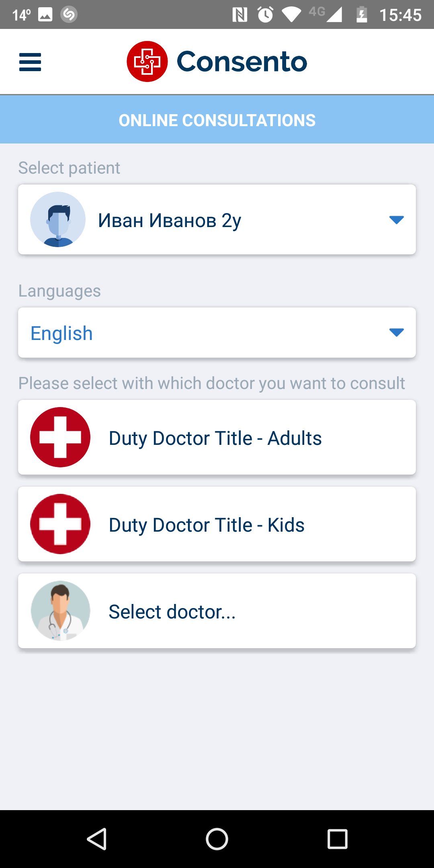Screen dimensions: 434x868
Task: Tap the Consento title text
Action: [x=242, y=61]
